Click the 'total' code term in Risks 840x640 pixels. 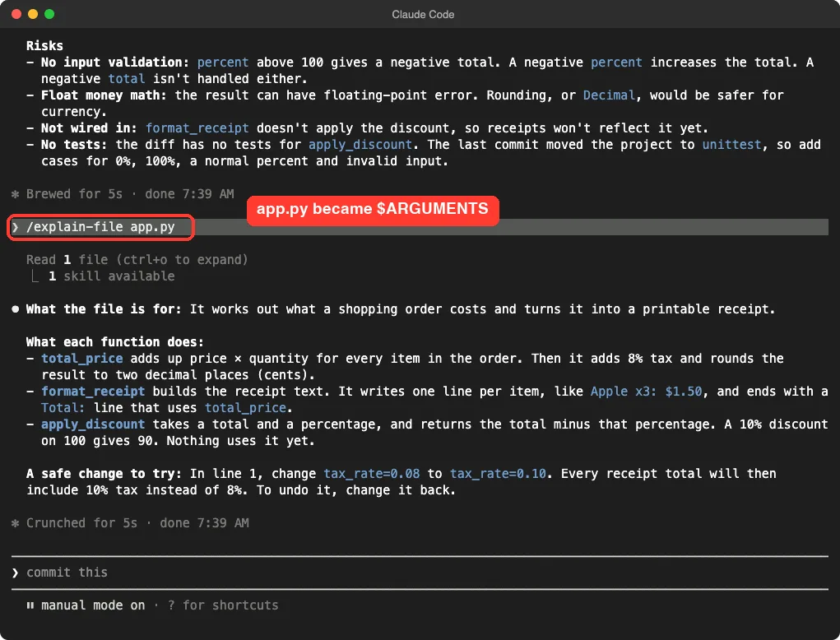click(x=127, y=79)
